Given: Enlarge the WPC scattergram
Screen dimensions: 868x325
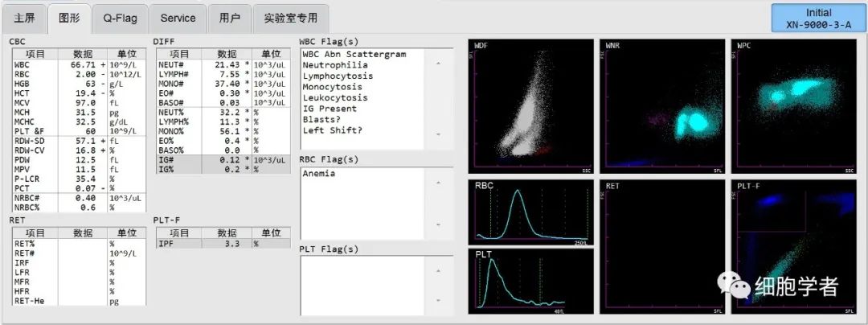Looking at the screenshot, I should click(793, 105).
